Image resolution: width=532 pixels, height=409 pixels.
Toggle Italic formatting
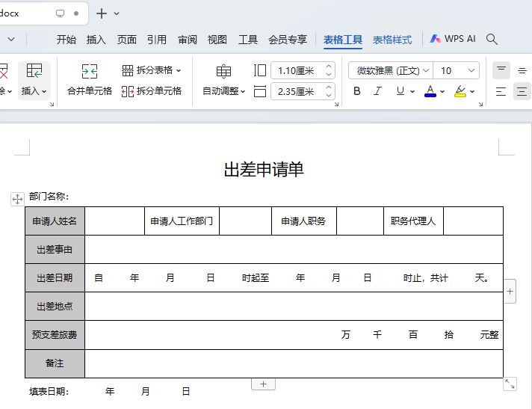pyautogui.click(x=377, y=91)
